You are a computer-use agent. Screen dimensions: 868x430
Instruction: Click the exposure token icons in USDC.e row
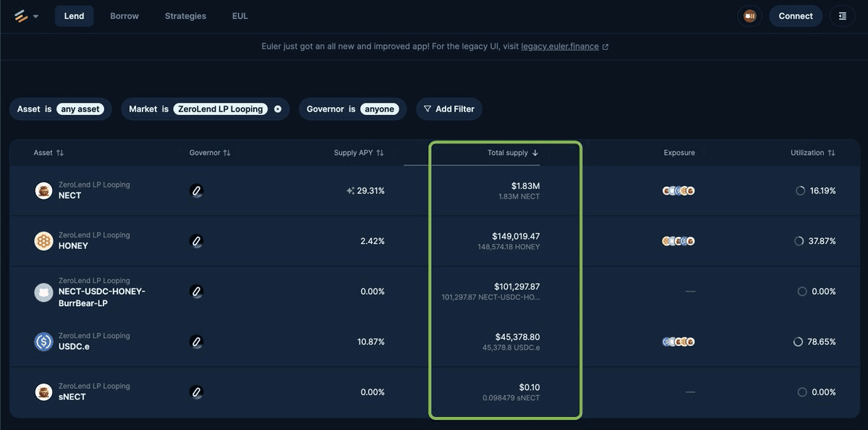678,342
